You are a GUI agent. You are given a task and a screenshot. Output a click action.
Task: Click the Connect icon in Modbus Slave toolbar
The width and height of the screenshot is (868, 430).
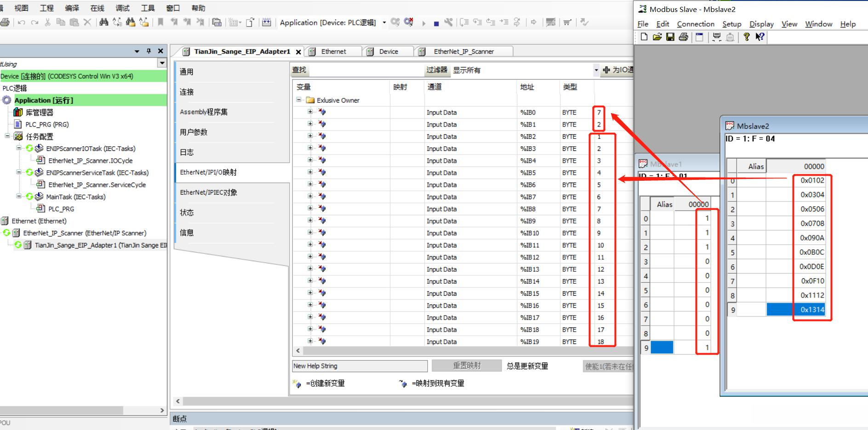pyautogui.click(x=716, y=37)
